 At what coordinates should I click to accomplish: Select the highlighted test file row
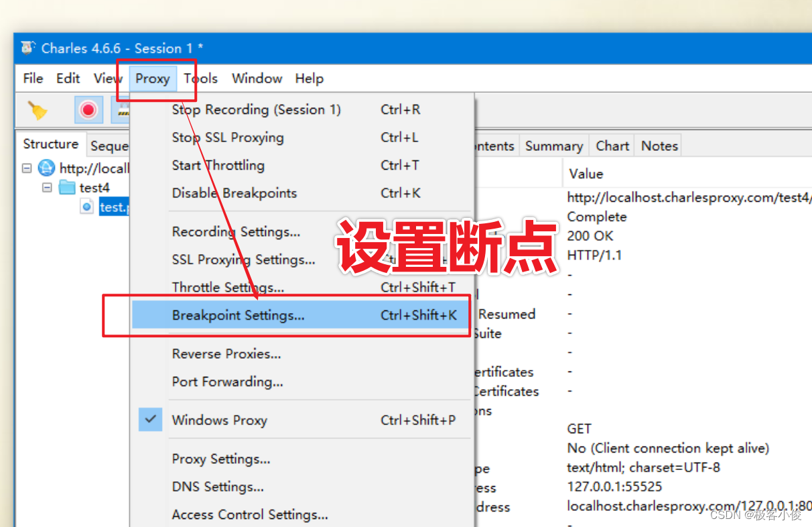[x=114, y=207]
